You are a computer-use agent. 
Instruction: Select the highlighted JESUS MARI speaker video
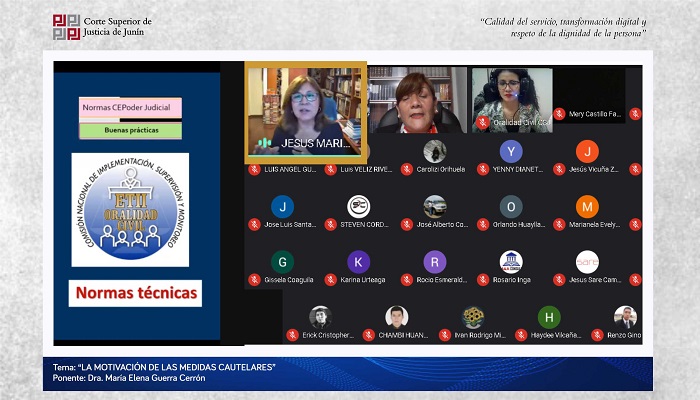(x=306, y=112)
